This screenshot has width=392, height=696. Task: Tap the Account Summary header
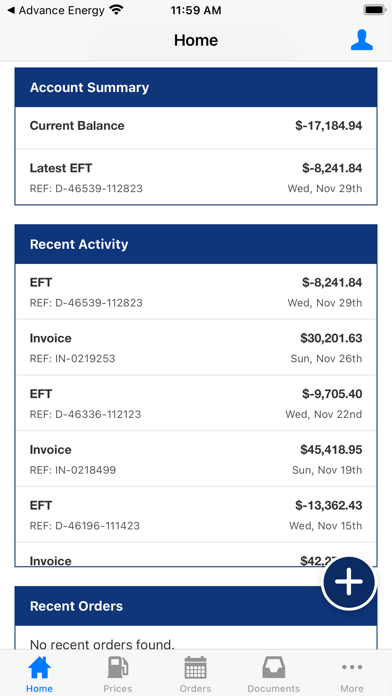pos(196,87)
